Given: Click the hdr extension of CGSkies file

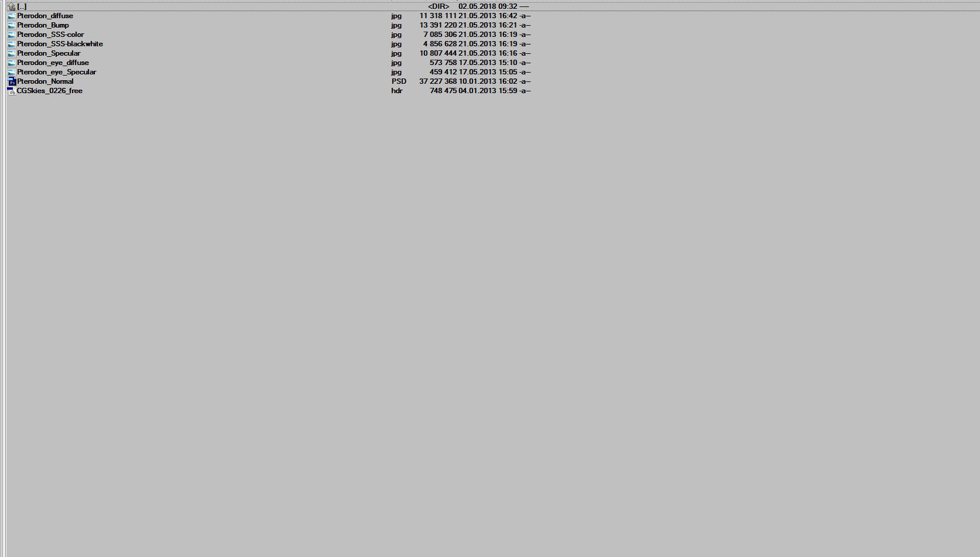Looking at the screenshot, I should coord(397,91).
